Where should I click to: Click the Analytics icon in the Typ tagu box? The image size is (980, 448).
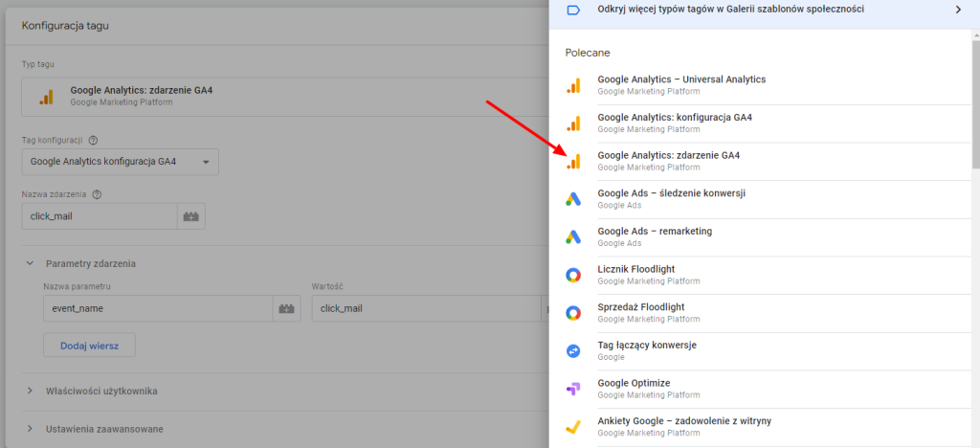(x=46, y=97)
